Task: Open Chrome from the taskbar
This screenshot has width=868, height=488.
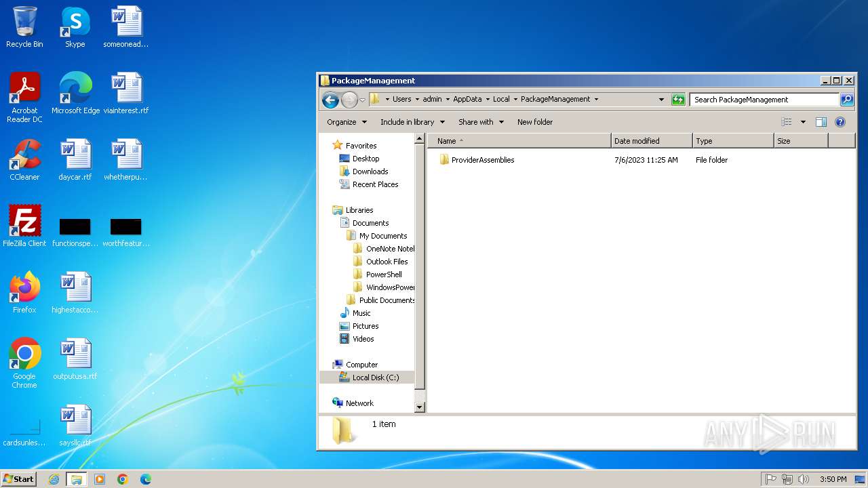Action: click(x=123, y=479)
